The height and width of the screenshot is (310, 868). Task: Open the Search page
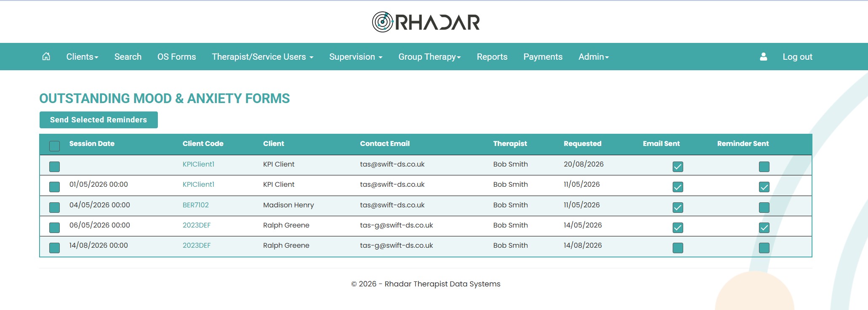128,57
